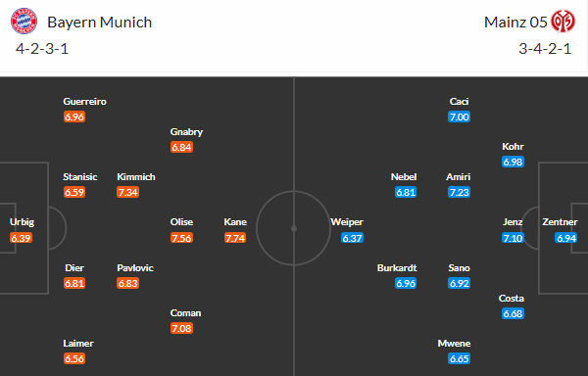Select Weiper's 6.37 rating badge
Screen dimensions: 588x376
pos(352,238)
